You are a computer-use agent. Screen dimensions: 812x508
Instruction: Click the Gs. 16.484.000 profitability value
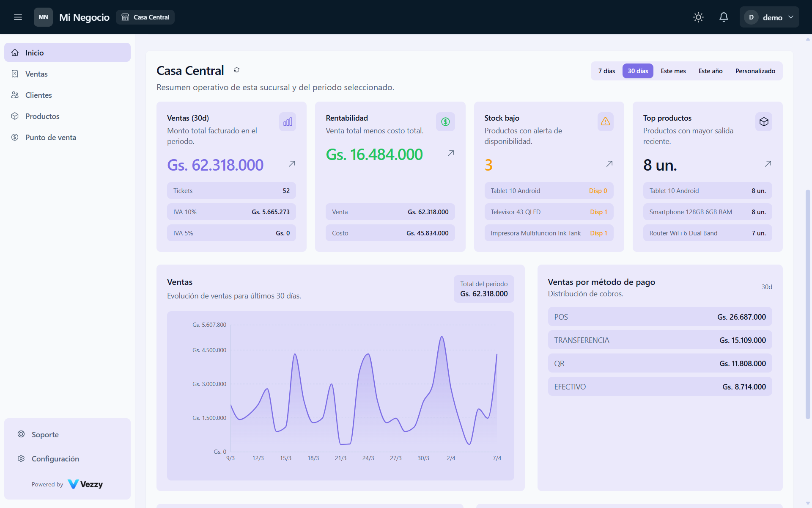[x=374, y=155]
